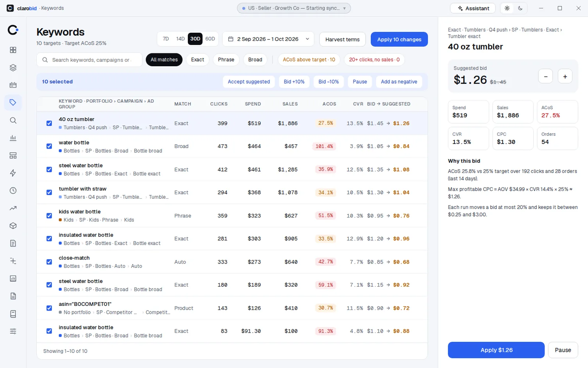Open the dashboard grid icon in sidebar
This screenshot has height=368, width=588.
tap(13, 50)
